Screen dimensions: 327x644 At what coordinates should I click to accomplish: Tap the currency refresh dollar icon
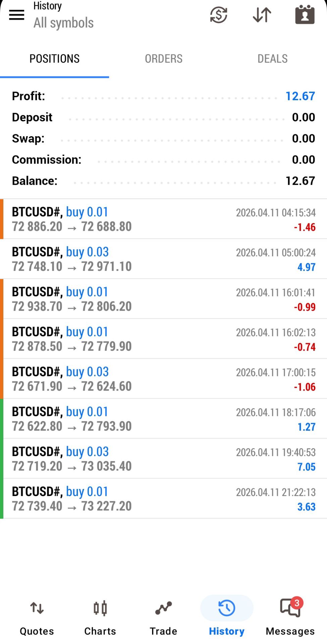pyautogui.click(x=219, y=15)
